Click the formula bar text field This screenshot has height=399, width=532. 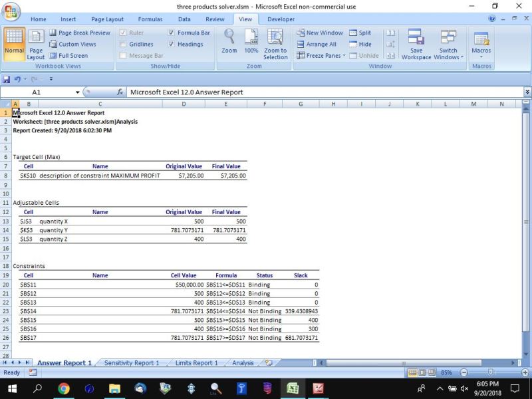tap(325, 92)
